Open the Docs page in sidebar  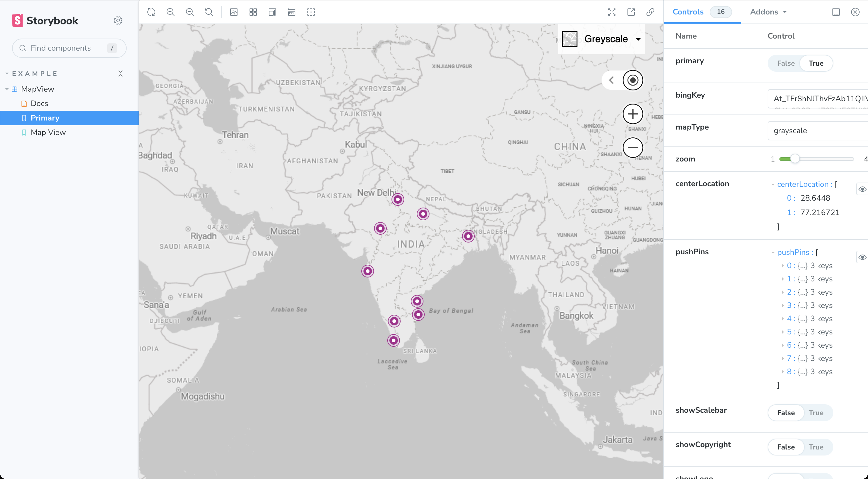click(39, 103)
